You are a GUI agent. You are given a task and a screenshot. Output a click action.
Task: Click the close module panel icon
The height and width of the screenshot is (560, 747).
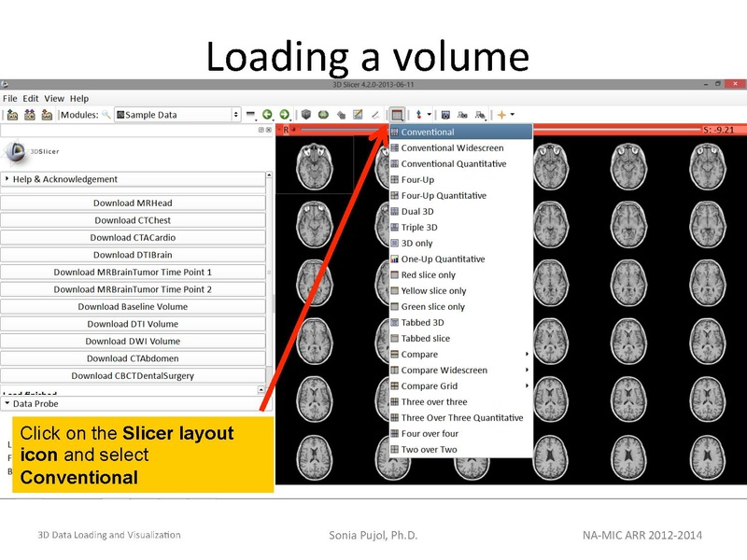(x=269, y=130)
